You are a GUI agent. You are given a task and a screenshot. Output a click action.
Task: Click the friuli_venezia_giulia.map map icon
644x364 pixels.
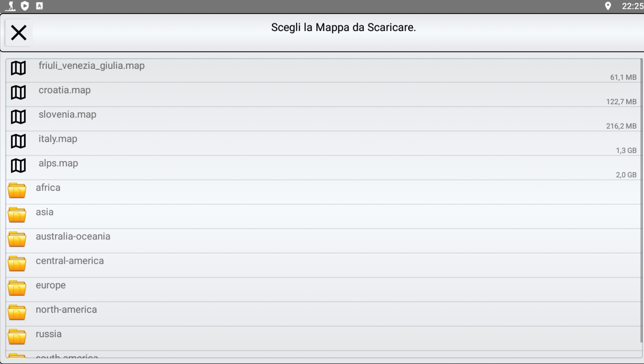18,68
